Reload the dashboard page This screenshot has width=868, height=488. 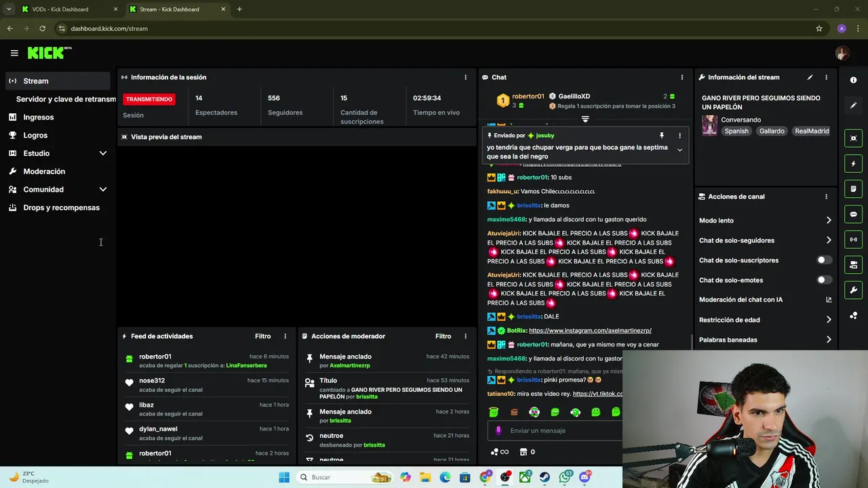point(42,28)
